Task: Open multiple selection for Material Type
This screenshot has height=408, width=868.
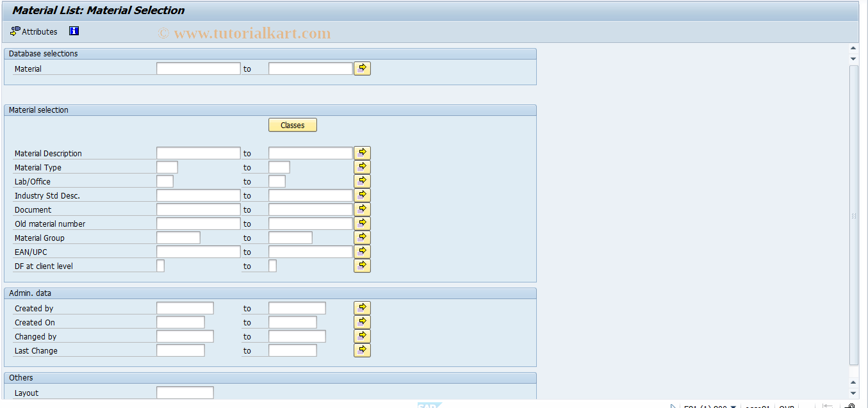Action: point(362,167)
